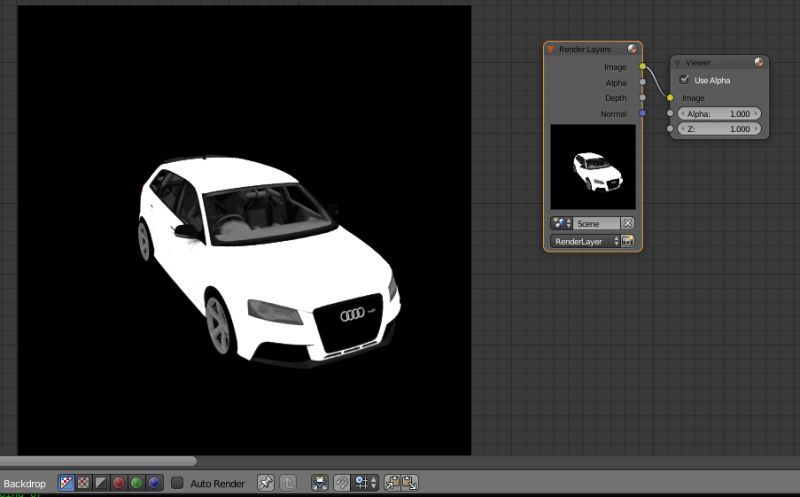The width and height of the screenshot is (800, 497).
Task: Enable the Auto Render checkbox
Action: click(x=177, y=483)
